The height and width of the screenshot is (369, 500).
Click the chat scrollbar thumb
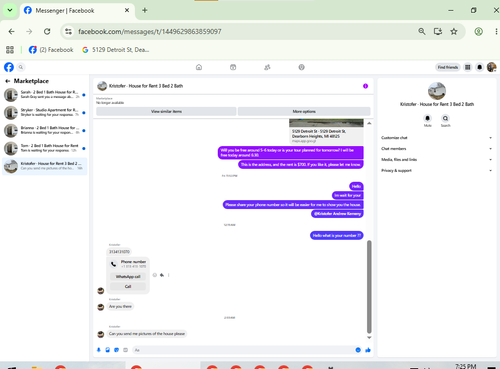tap(369, 287)
